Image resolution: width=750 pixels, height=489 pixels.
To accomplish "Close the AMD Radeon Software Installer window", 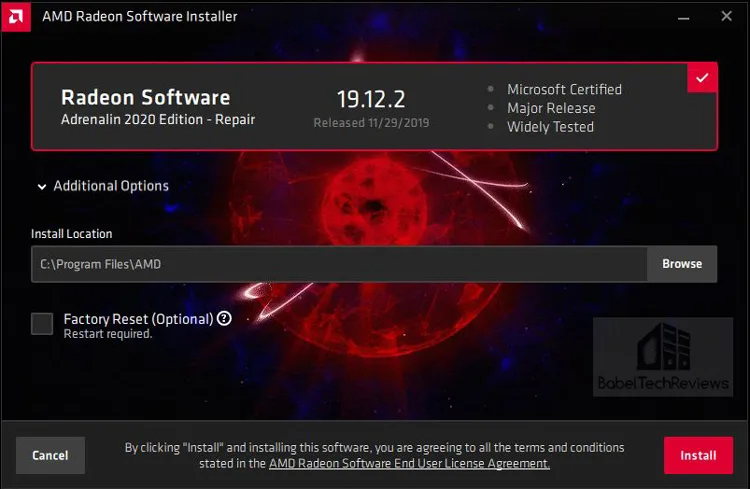I will click(726, 16).
